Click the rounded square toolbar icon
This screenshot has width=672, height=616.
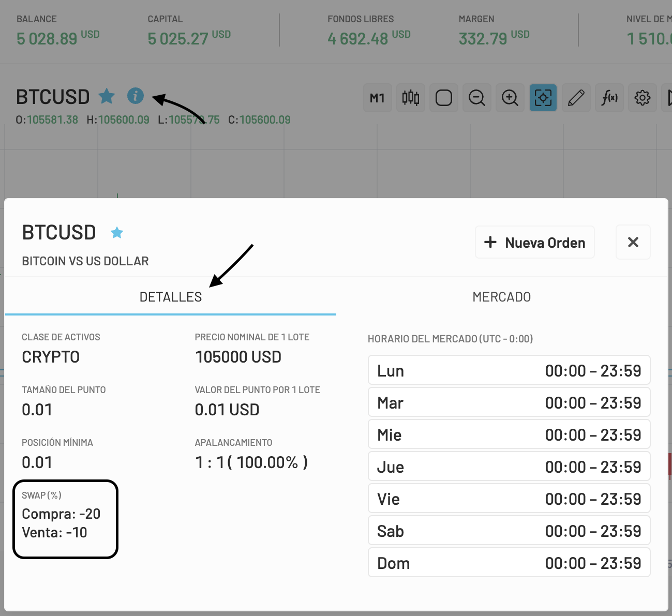tap(444, 98)
